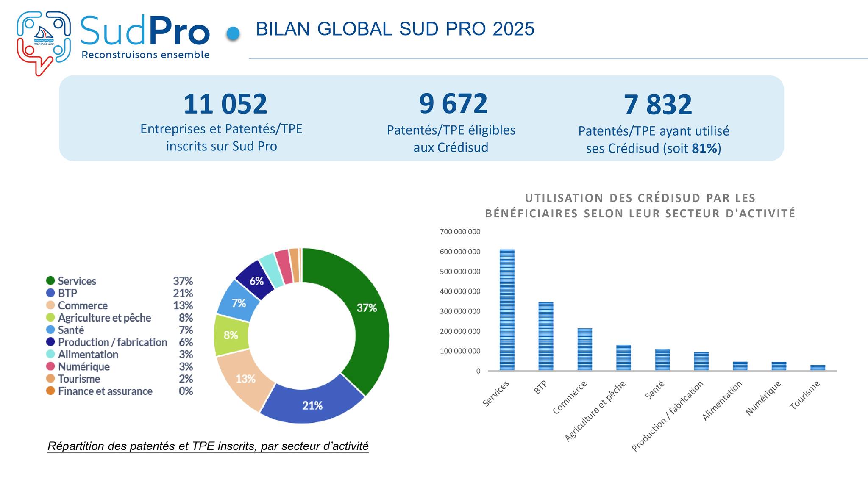Viewport: 868px width, 488px height.
Task: Click the underlined Répartition des patentés caption
Action: click(x=208, y=446)
